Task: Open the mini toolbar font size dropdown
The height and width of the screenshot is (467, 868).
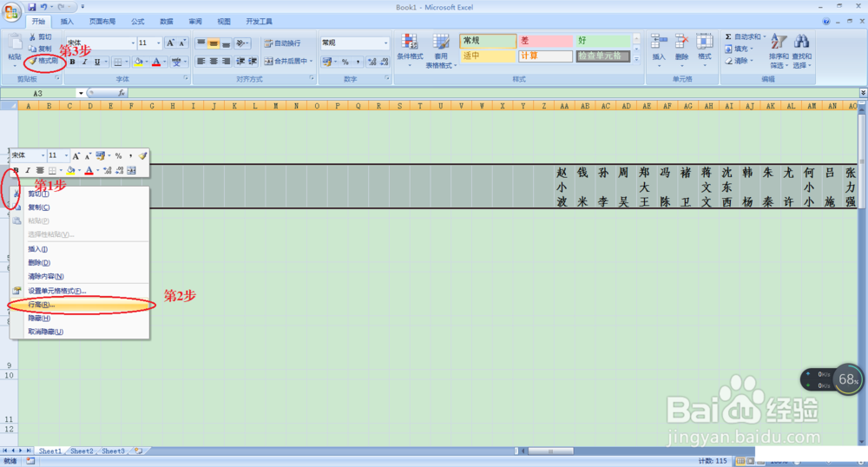Action: (x=67, y=156)
